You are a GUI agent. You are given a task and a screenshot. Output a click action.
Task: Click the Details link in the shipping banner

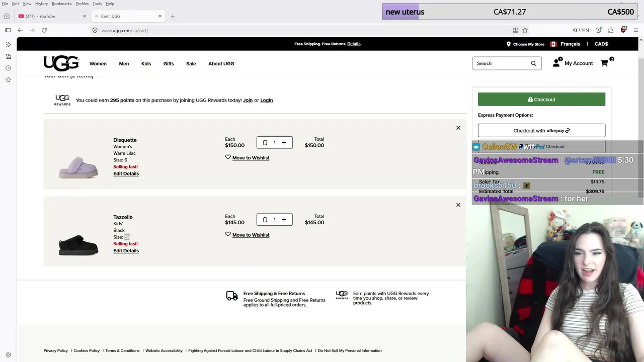(x=354, y=44)
